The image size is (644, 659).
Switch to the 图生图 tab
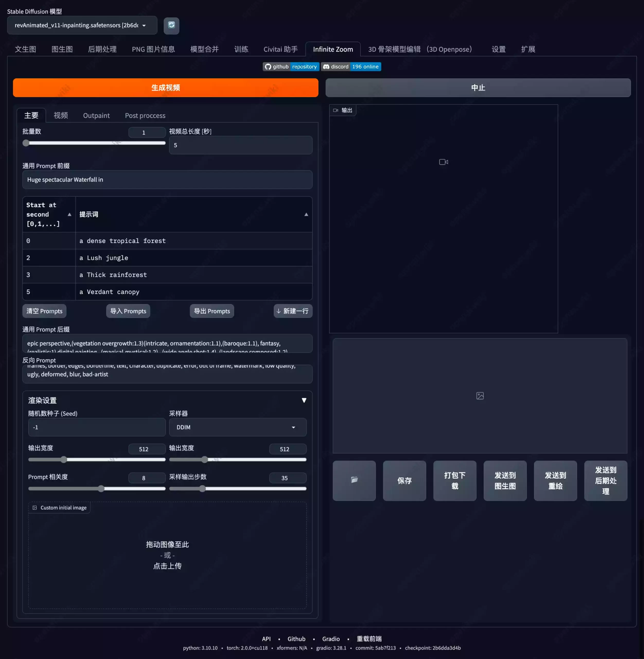[62, 49]
